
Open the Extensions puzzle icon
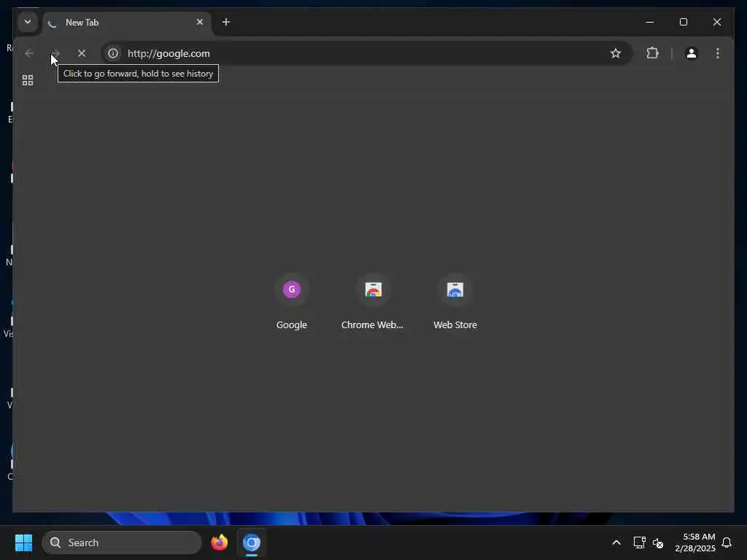pyautogui.click(x=653, y=53)
